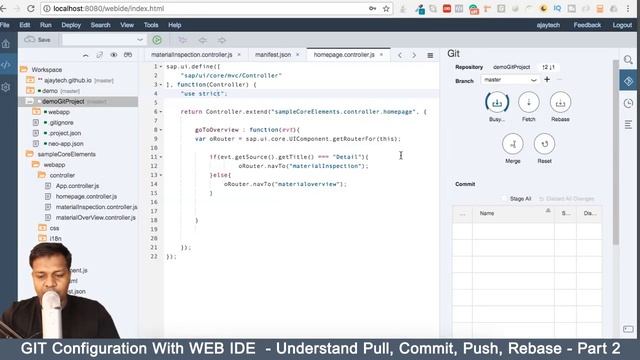Open the console icon at bottom right
Screen dimensions: 640x360
(628, 329)
